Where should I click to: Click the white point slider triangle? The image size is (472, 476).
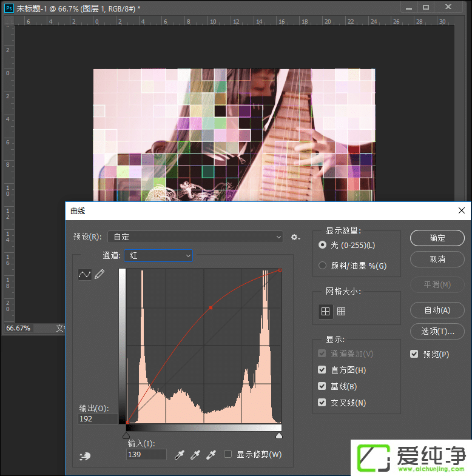coord(279,435)
